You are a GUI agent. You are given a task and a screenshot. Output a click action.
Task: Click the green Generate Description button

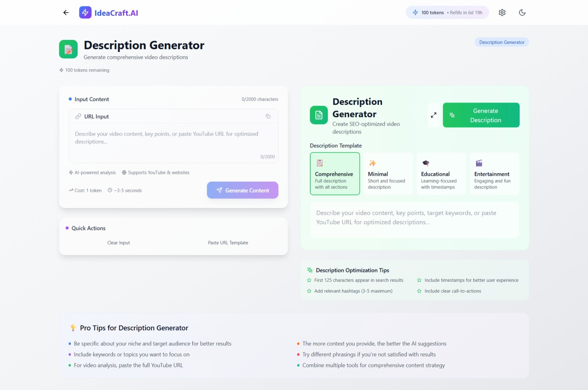481,115
